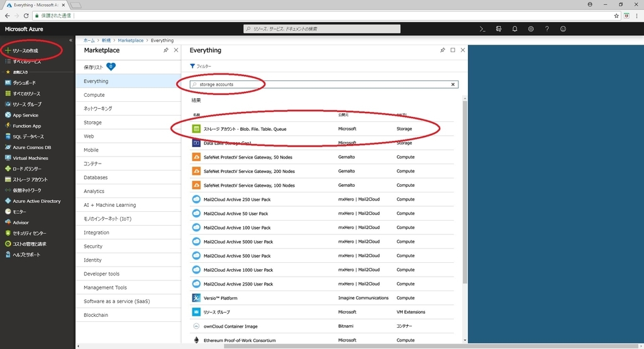Open the directory and subscription filter icon

point(499,29)
